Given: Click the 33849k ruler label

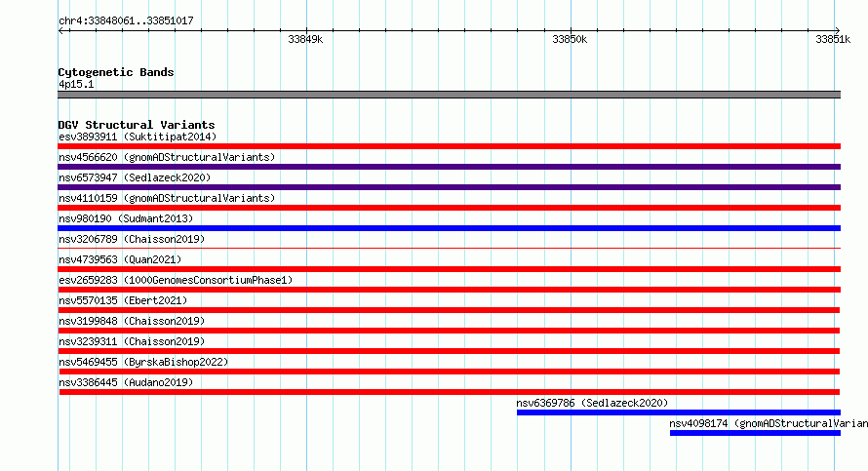Looking at the screenshot, I should pyautogui.click(x=305, y=39).
